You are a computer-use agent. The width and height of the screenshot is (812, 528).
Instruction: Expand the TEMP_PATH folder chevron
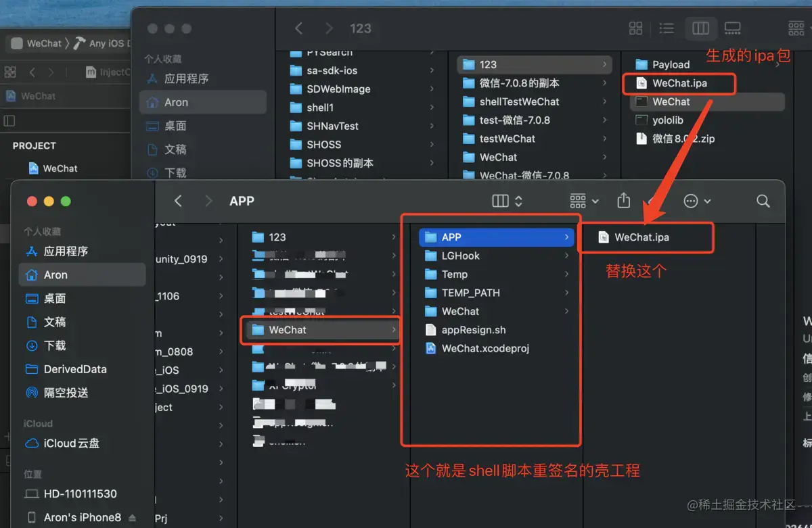[566, 293]
